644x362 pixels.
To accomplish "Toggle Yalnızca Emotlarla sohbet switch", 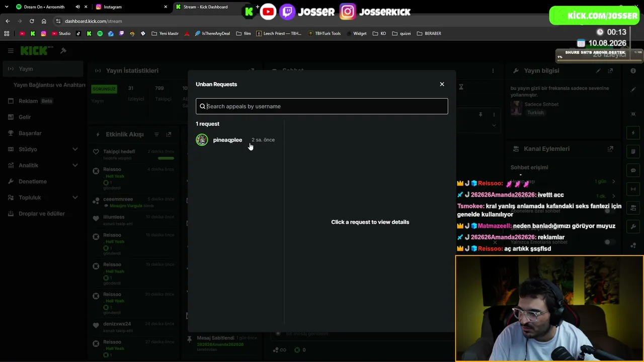I will pyautogui.click(x=610, y=242).
